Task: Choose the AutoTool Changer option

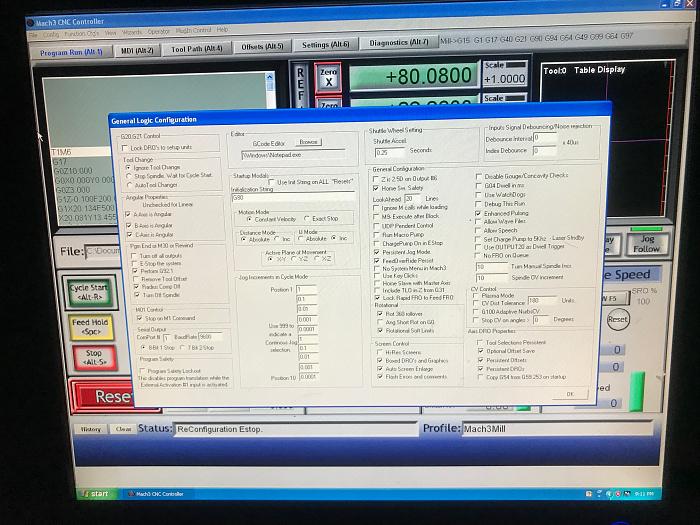Action: 128,185
